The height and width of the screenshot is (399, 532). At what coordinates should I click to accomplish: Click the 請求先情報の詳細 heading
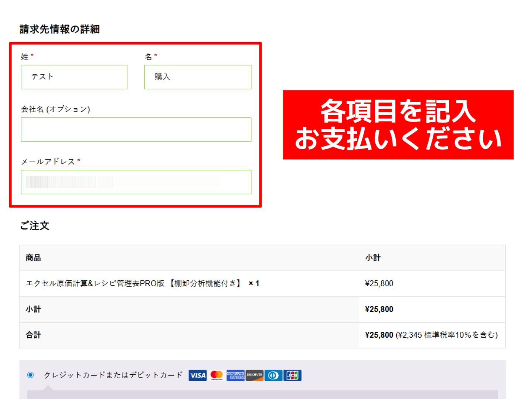[x=60, y=29]
